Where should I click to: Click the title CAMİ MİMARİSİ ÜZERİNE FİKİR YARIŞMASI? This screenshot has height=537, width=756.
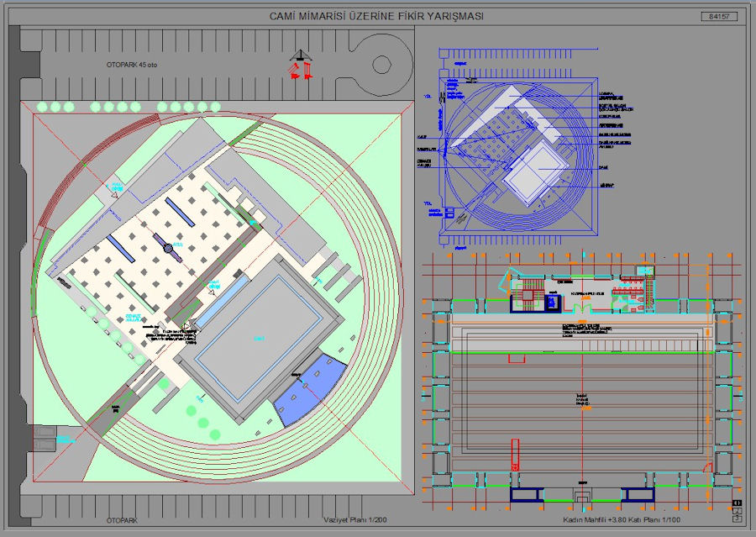(376, 16)
